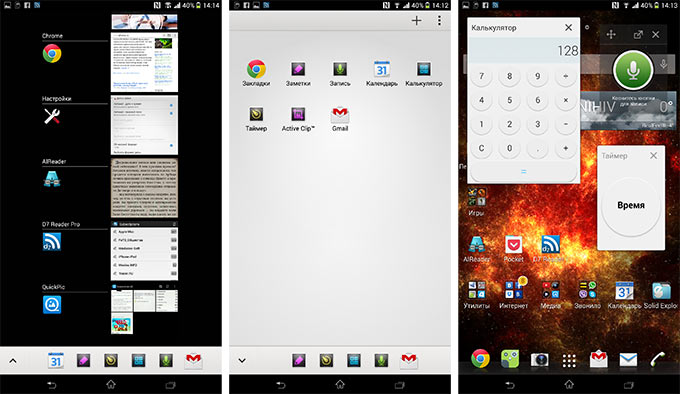Close the Калькулятор small app window
Image resolution: width=680 pixels, height=394 pixels.
coord(569,27)
